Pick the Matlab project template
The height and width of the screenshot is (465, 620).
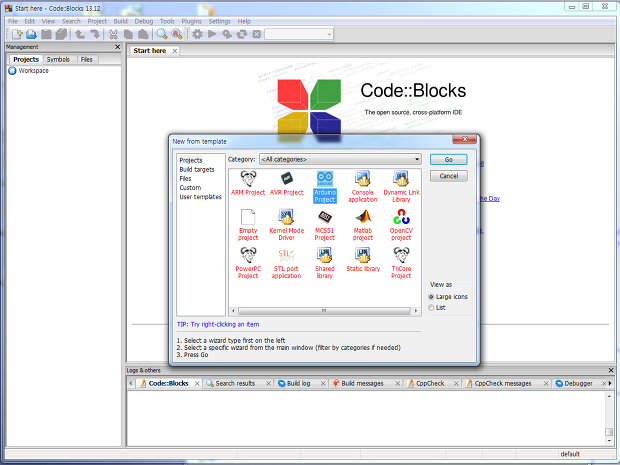[363, 225]
